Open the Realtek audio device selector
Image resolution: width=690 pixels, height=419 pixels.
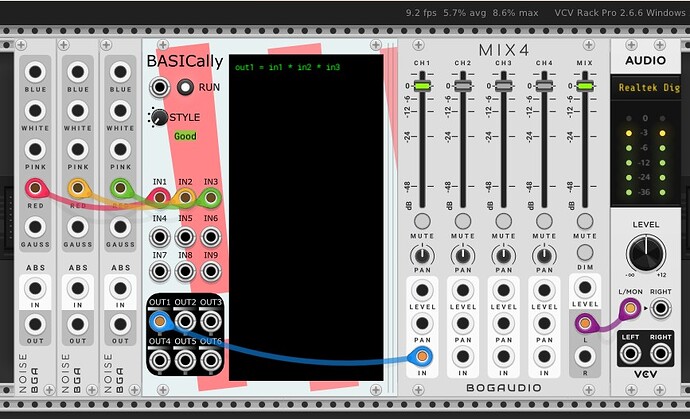tap(648, 90)
